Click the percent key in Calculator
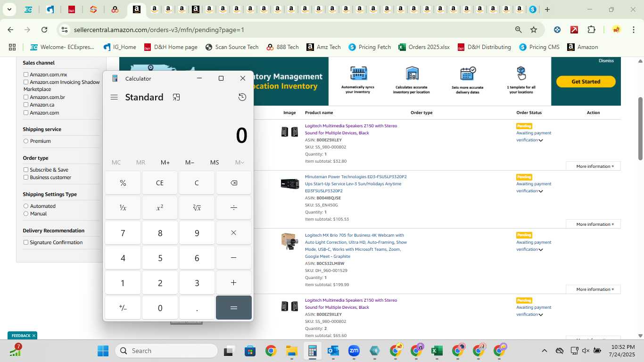 123,183
